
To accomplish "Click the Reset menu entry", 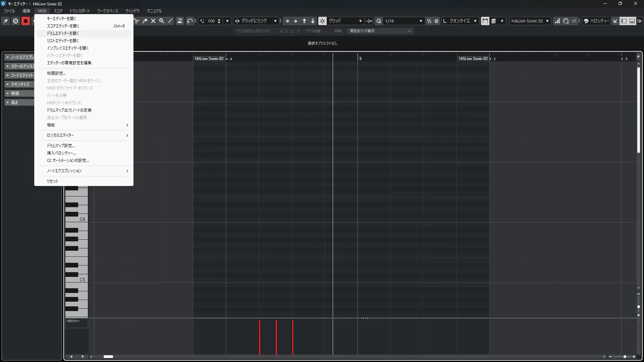I will tap(53, 181).
